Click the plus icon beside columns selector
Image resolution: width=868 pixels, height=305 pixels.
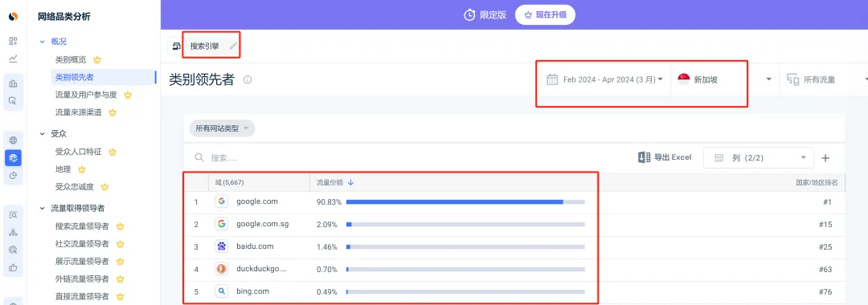pyautogui.click(x=825, y=158)
